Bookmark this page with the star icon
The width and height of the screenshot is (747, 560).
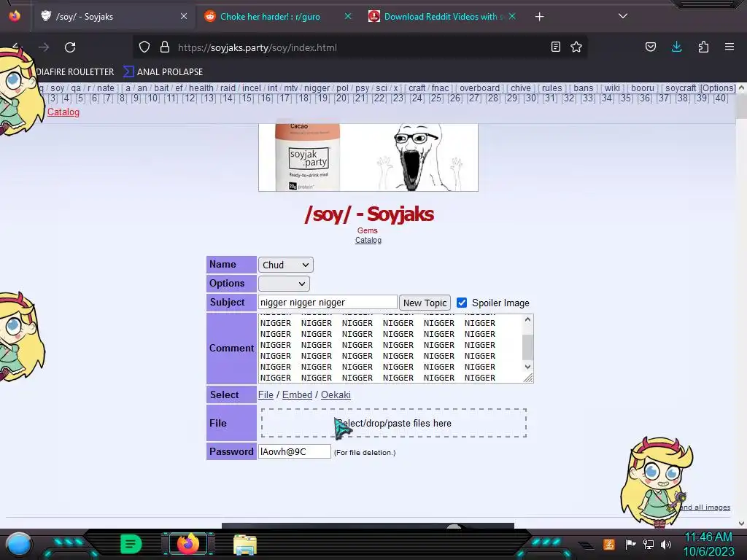click(x=576, y=47)
